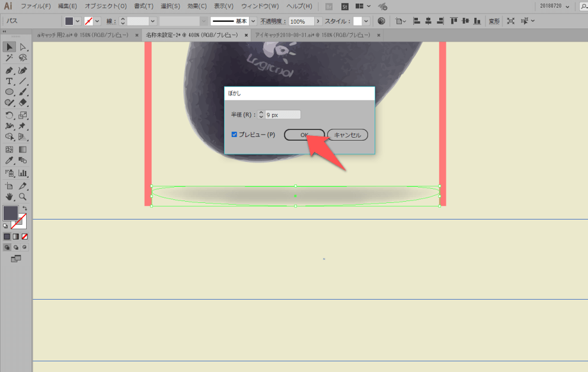Select the Slice tool

pyautogui.click(x=23, y=186)
